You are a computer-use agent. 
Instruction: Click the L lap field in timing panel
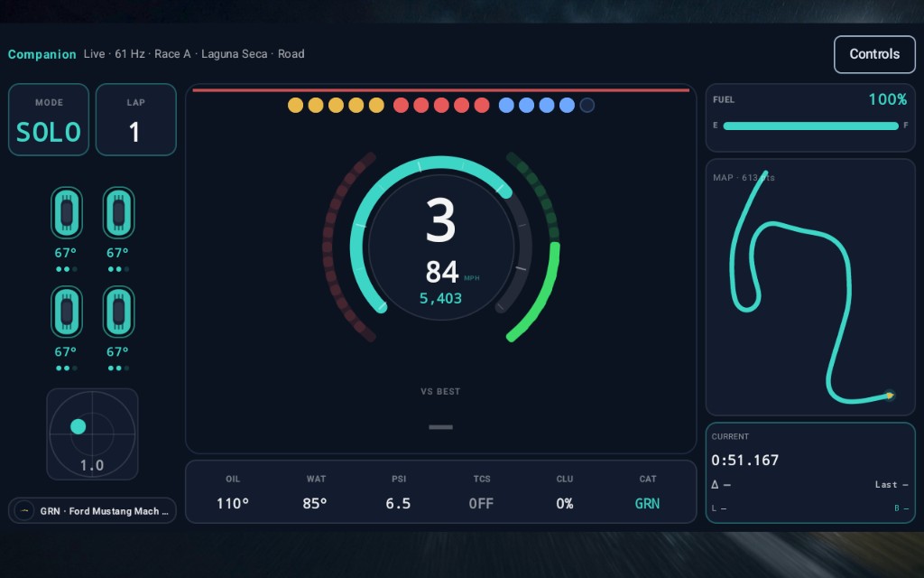point(718,508)
